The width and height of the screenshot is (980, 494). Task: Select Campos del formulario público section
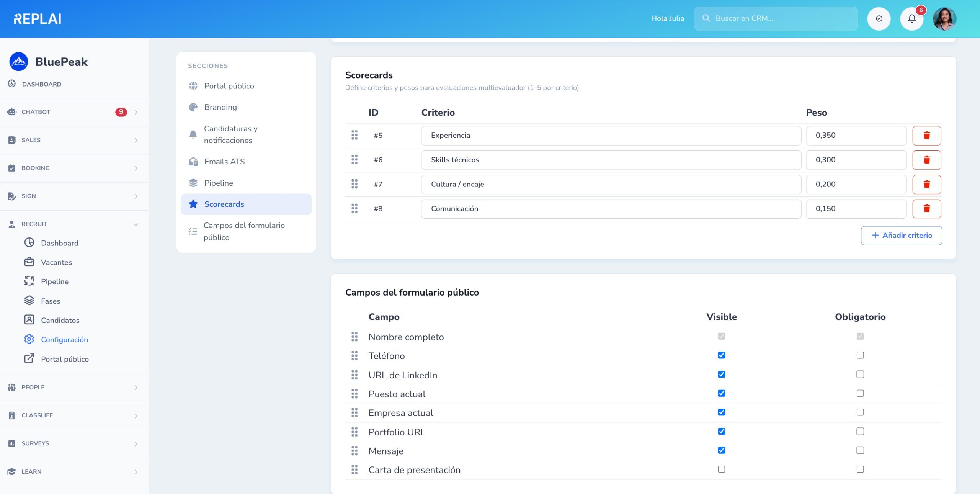[246, 231]
